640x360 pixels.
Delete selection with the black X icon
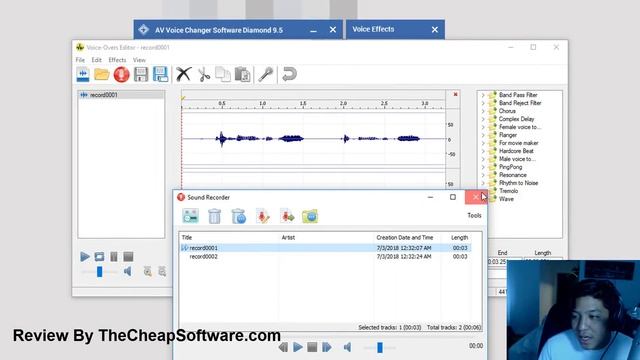click(183, 74)
